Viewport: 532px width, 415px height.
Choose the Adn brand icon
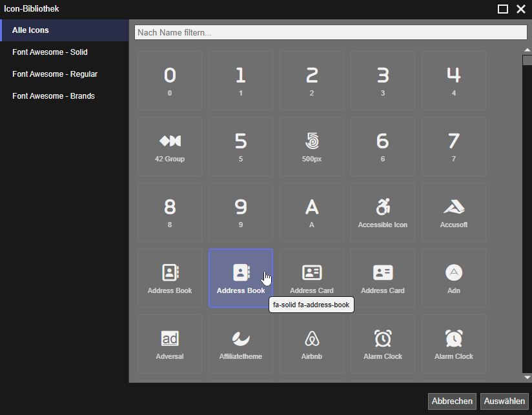pyautogui.click(x=454, y=278)
